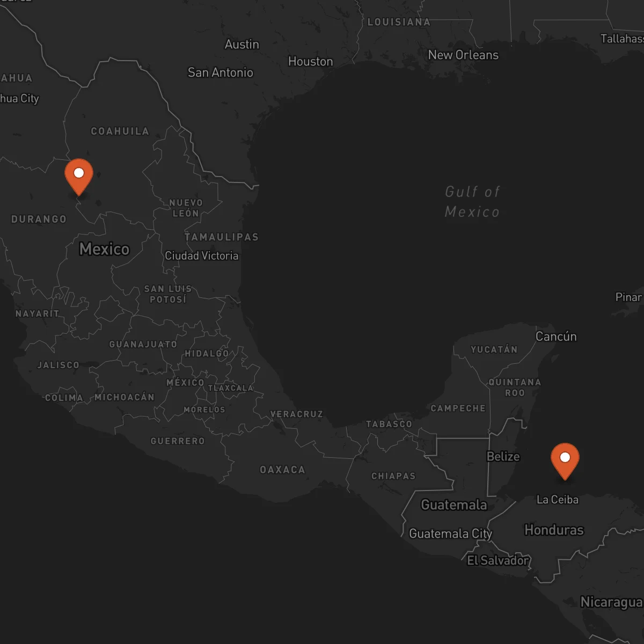The width and height of the screenshot is (644, 644).
Task: Click the TAMAULIPAS state label
Action: coord(222,237)
